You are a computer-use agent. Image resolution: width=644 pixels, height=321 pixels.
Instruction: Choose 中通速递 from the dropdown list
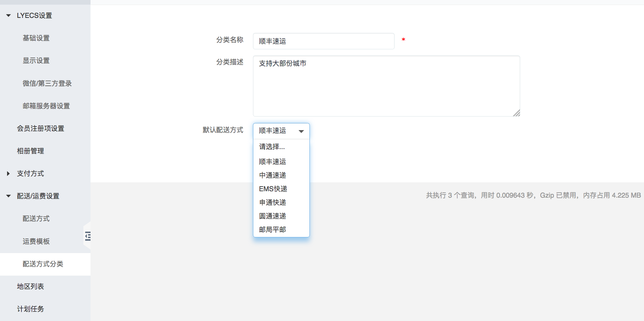click(281, 175)
